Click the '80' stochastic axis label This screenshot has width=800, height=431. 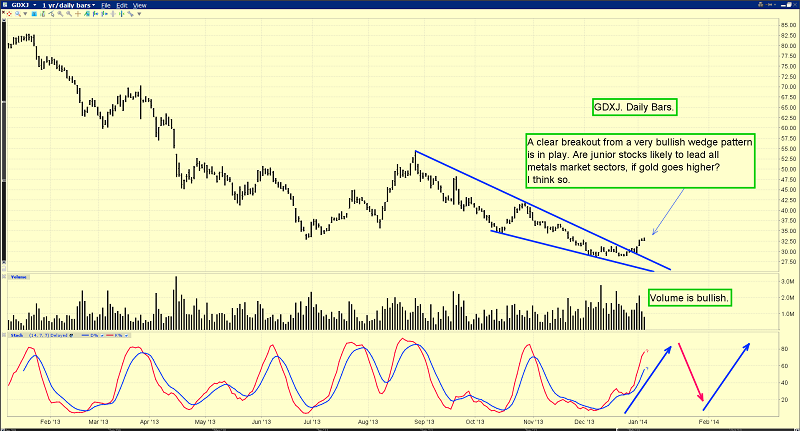click(785, 349)
